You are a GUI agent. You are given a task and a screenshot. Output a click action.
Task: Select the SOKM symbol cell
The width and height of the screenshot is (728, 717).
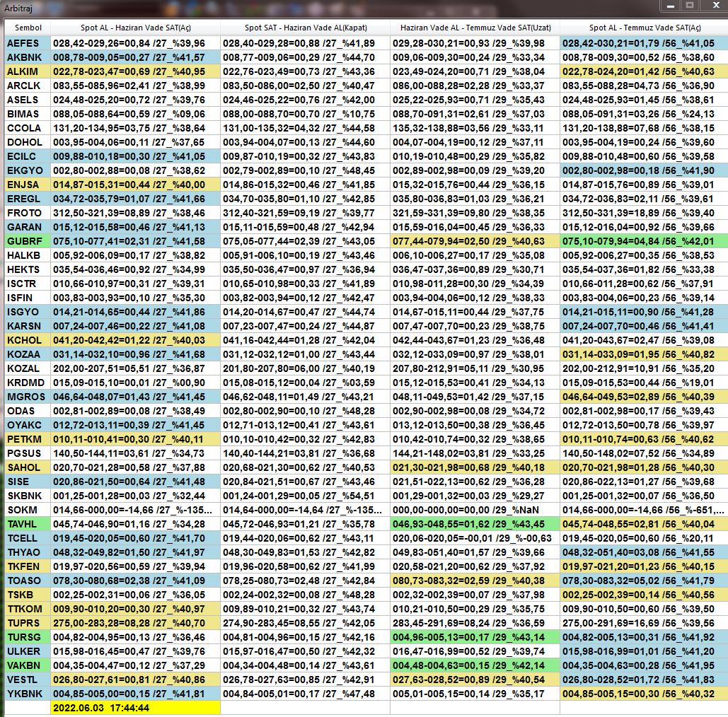click(28, 511)
